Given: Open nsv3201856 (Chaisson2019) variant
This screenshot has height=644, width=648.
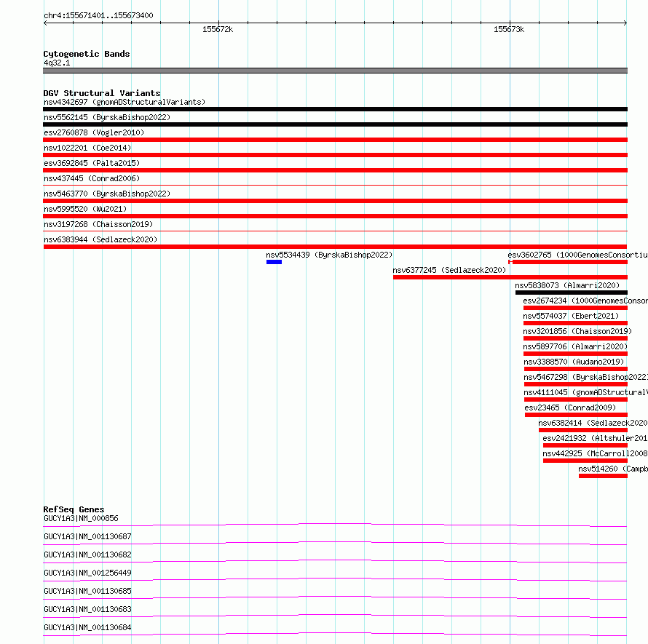Looking at the screenshot, I should (x=577, y=331).
